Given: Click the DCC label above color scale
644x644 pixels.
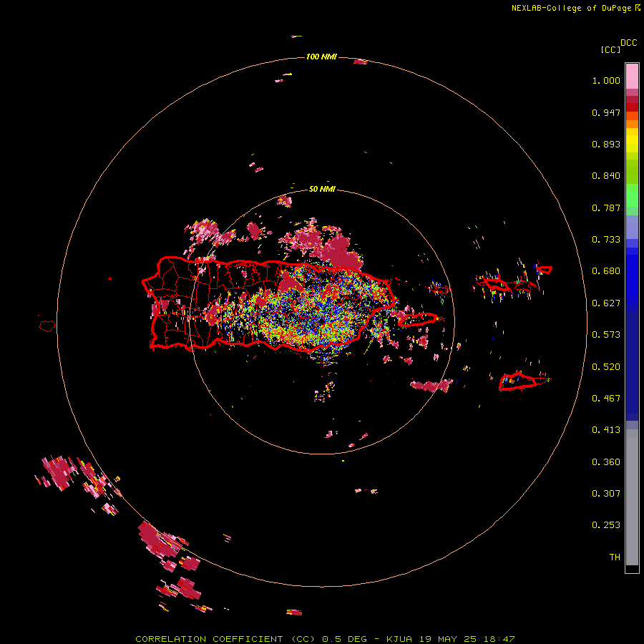Looking at the screenshot, I should click(628, 43).
